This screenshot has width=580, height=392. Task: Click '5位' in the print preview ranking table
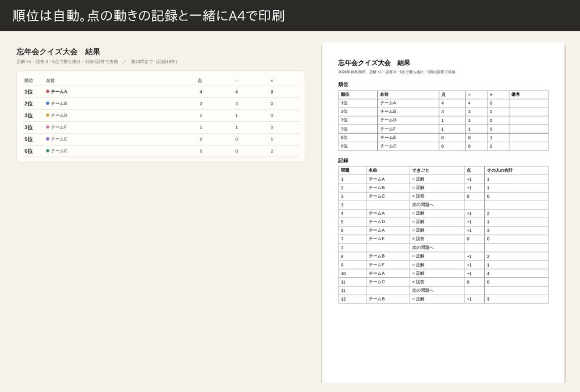344,137
